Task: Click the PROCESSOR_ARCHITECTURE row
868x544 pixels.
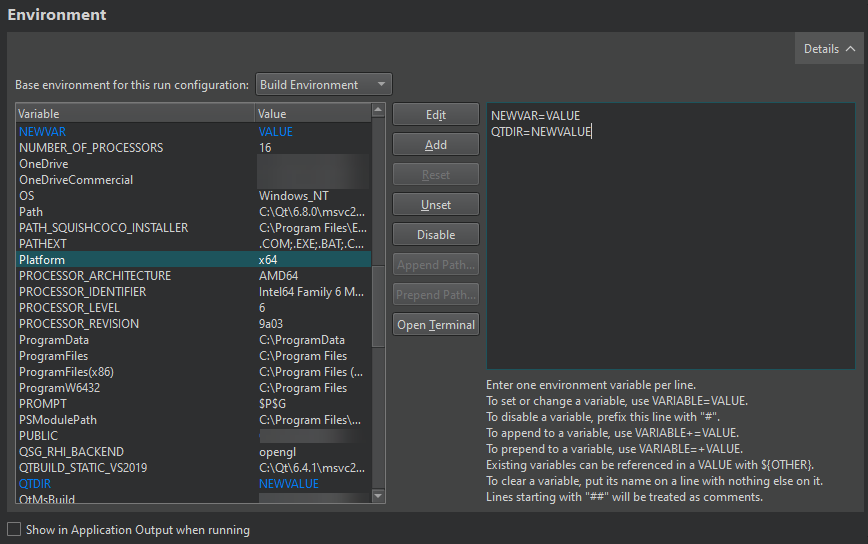Action: pyautogui.click(x=94, y=276)
